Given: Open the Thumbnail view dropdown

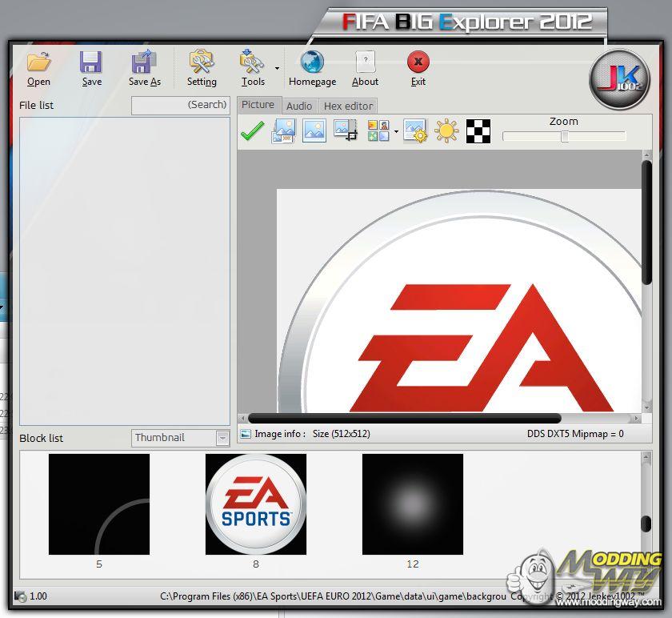Looking at the screenshot, I should [x=222, y=438].
